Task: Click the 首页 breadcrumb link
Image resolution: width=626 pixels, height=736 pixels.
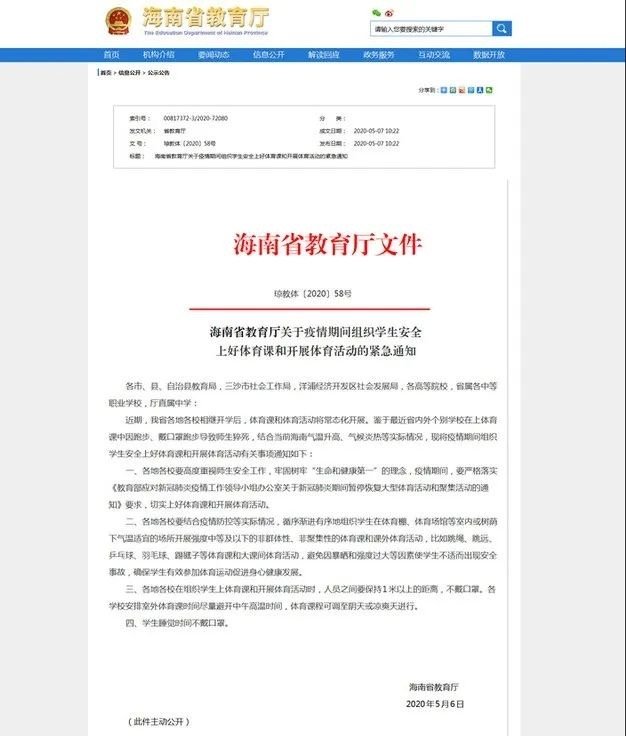Action: click(x=106, y=73)
